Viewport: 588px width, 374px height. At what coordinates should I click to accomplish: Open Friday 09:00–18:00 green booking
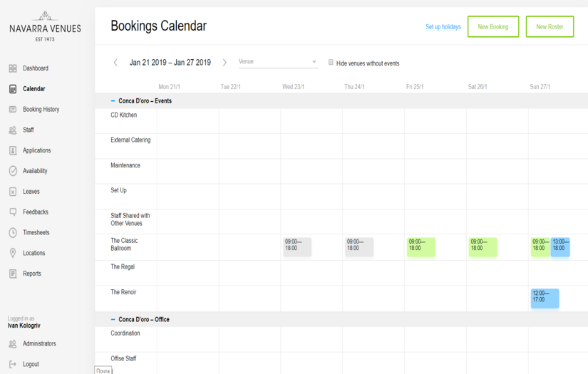(x=421, y=247)
